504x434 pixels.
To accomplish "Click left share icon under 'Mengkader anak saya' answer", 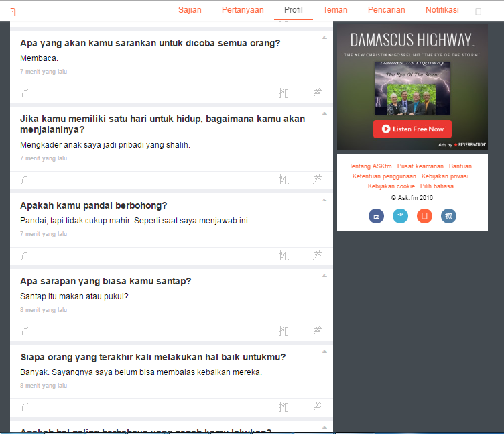I will (x=24, y=180).
